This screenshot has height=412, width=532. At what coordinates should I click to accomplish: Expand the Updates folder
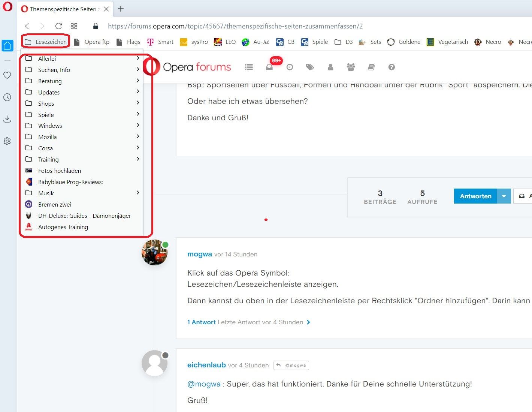coord(82,92)
